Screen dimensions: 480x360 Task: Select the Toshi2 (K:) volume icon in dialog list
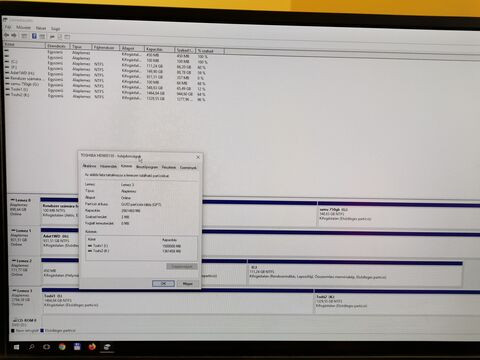pyautogui.click(x=90, y=251)
